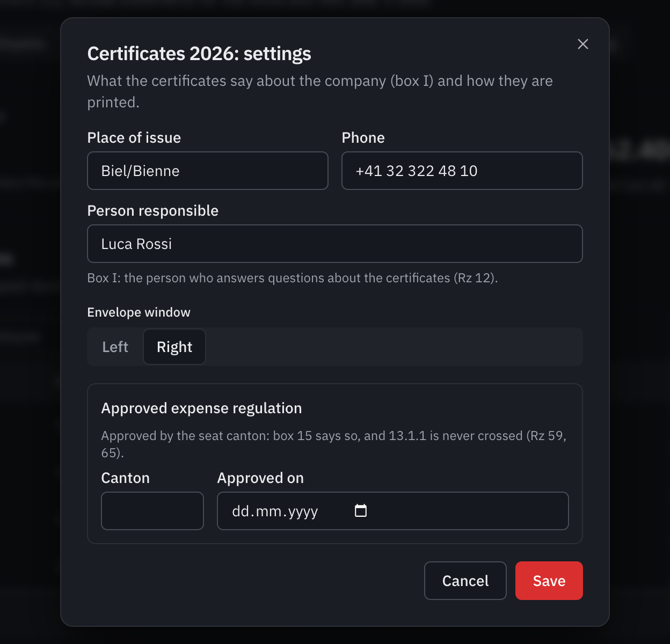Viewport: 670px width, 644px height.
Task: Click the 'What the certificates say' subtitle
Action: click(320, 91)
